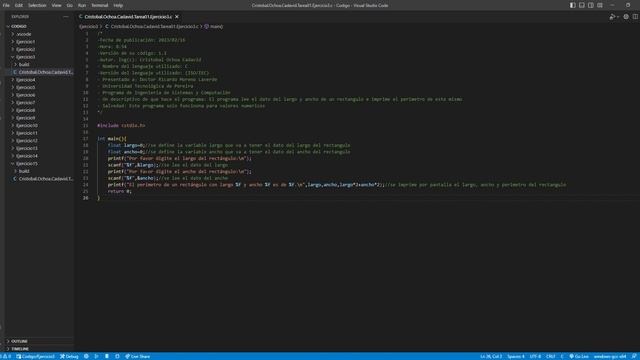Open notifications bell in status bar
The height and width of the screenshot is (360, 640).
tap(634, 356)
